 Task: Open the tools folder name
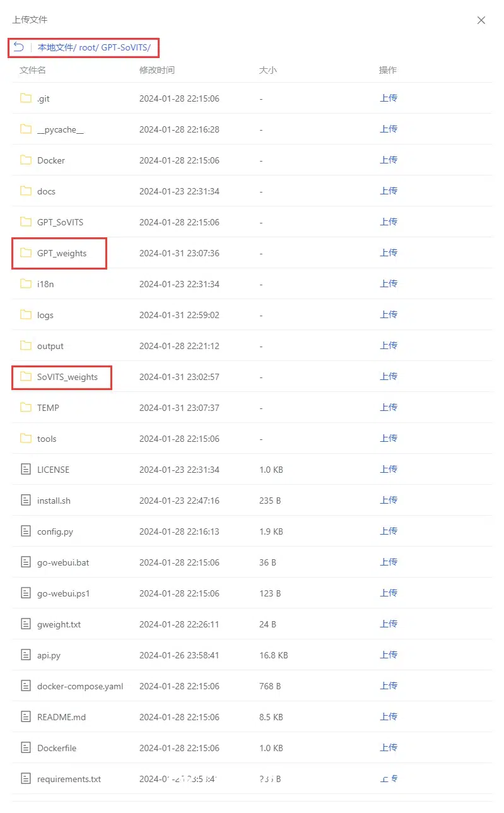47,439
